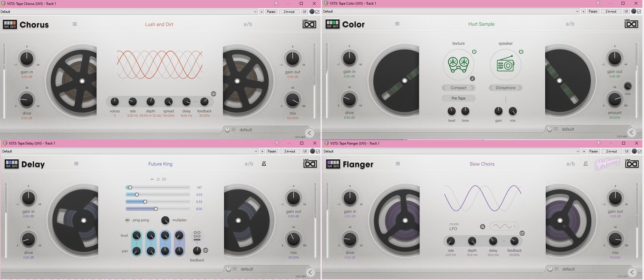Open the Default preset dropdown in Chorus window
Viewport: 644px width, 280px height.
129,12
